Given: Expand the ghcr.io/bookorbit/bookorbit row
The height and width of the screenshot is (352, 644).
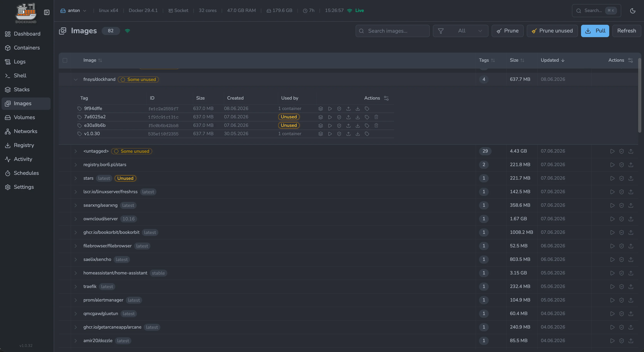Looking at the screenshot, I should point(76,232).
